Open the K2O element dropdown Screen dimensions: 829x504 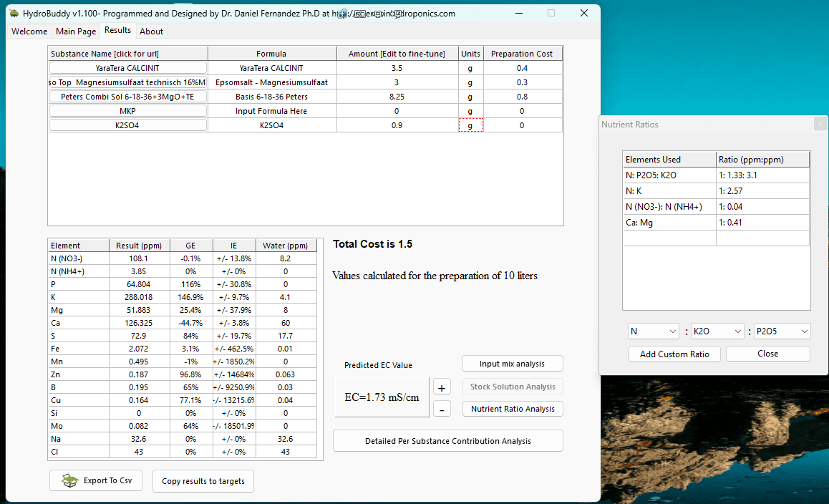[717, 331]
